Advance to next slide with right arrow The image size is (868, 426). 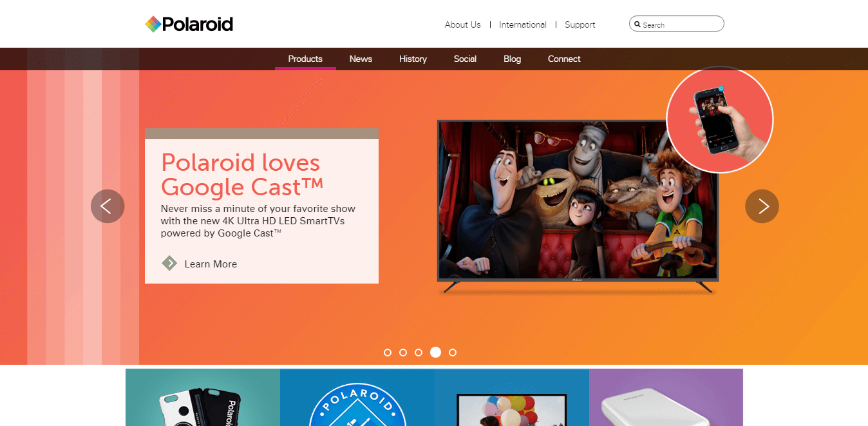[762, 206]
